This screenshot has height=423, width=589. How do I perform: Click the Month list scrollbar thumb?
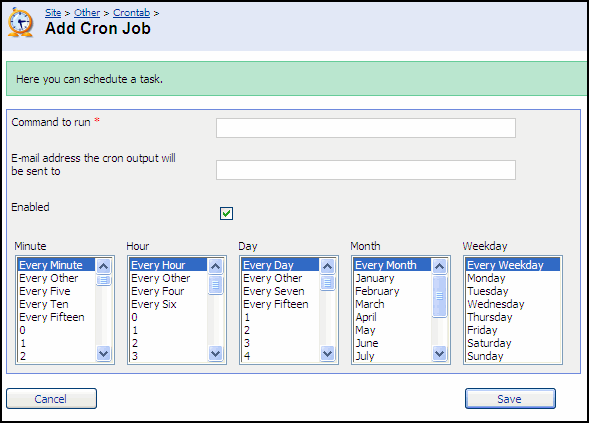click(439, 296)
